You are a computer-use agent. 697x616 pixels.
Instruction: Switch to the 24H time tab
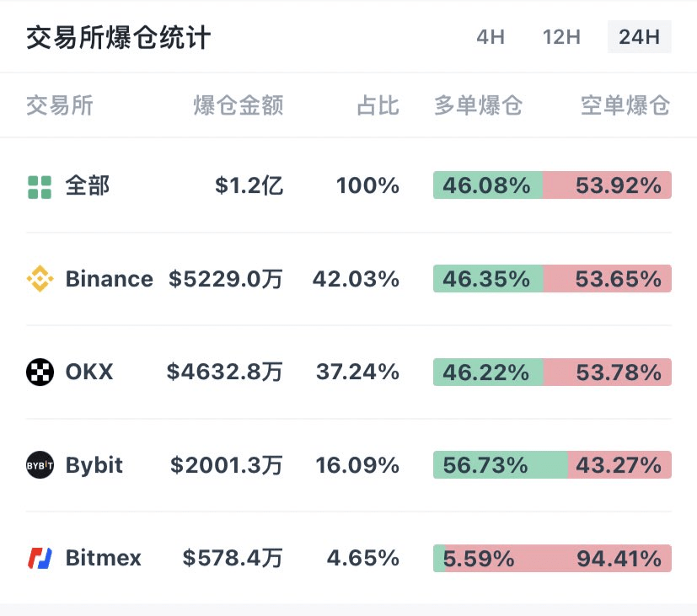pyautogui.click(x=638, y=37)
